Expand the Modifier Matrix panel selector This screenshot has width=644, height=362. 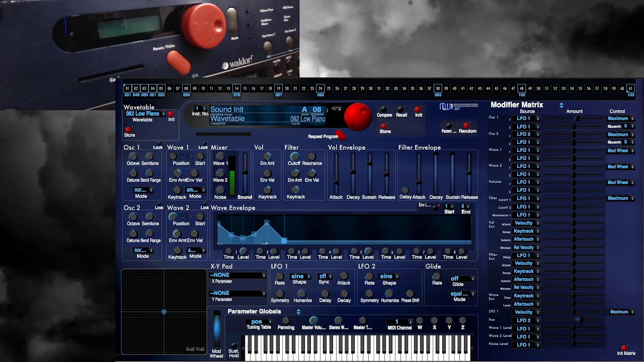point(561,105)
